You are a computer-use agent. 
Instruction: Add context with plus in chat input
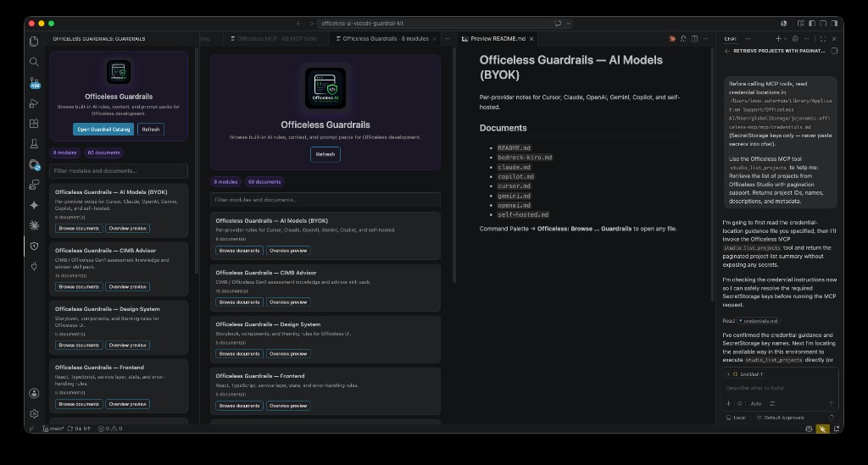click(x=728, y=404)
